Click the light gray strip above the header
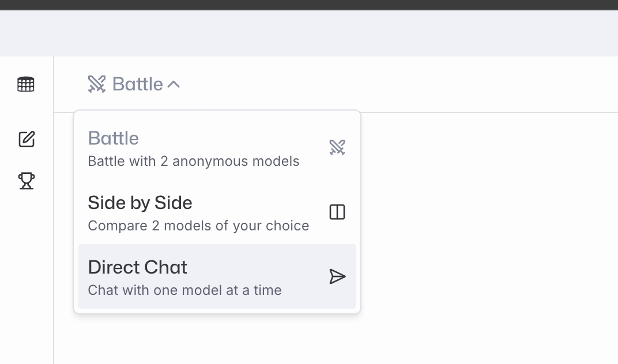This screenshot has height=364, width=618. tap(309, 33)
